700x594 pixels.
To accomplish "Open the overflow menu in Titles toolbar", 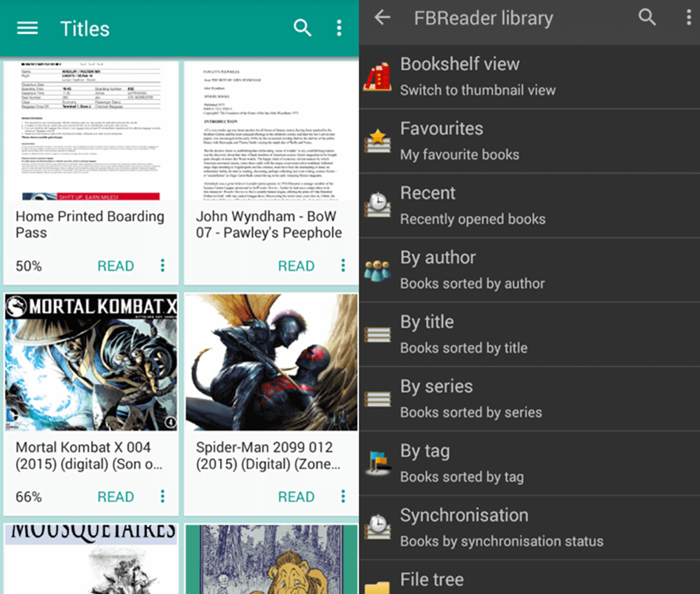I will click(x=339, y=28).
